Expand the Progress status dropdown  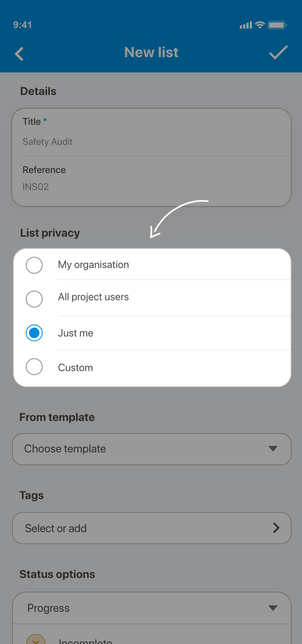click(152, 608)
